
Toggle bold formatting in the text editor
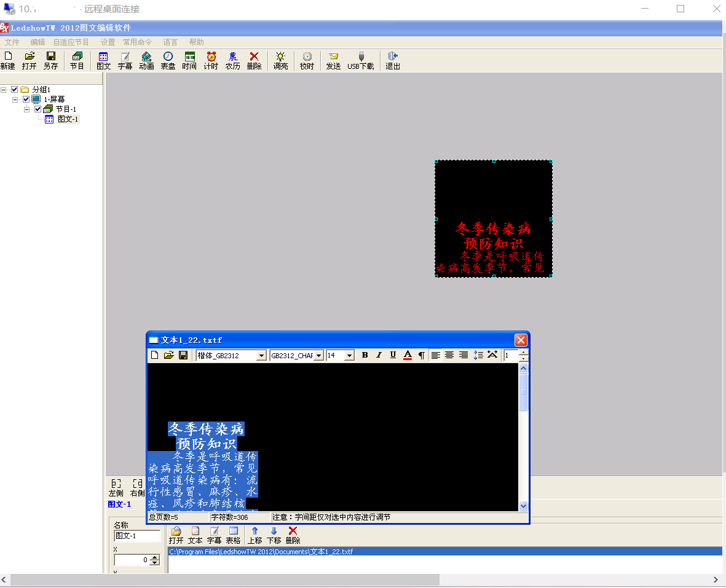click(365, 355)
